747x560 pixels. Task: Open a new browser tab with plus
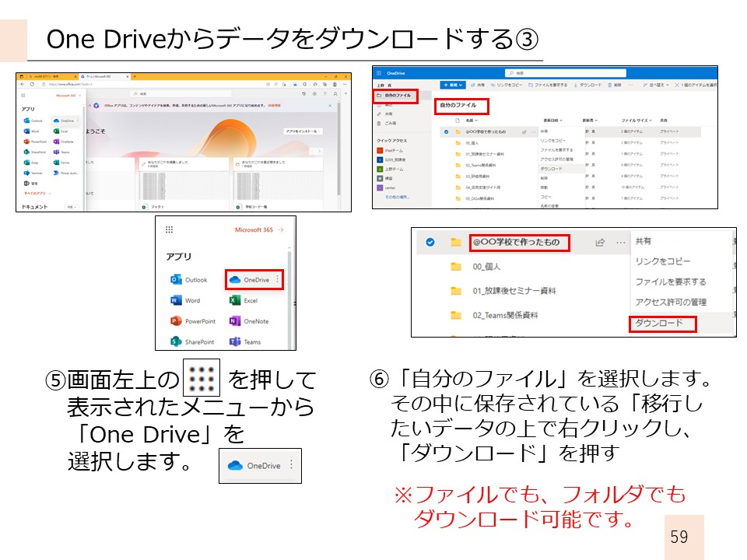(x=135, y=76)
